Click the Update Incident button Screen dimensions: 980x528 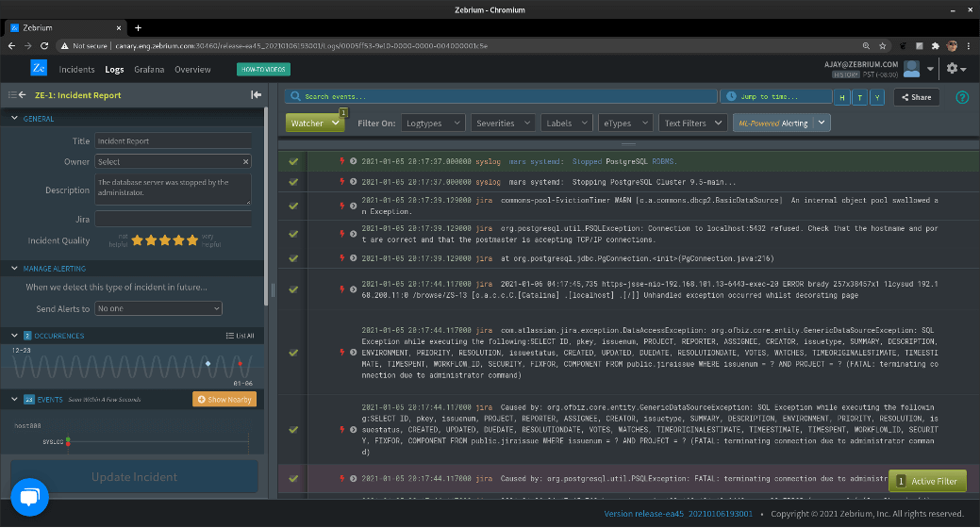[134, 477]
